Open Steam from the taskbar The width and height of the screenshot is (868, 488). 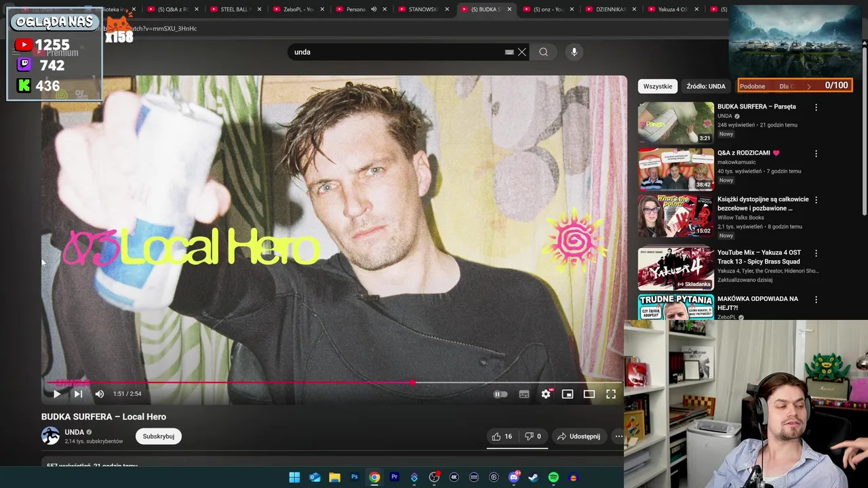click(x=534, y=478)
